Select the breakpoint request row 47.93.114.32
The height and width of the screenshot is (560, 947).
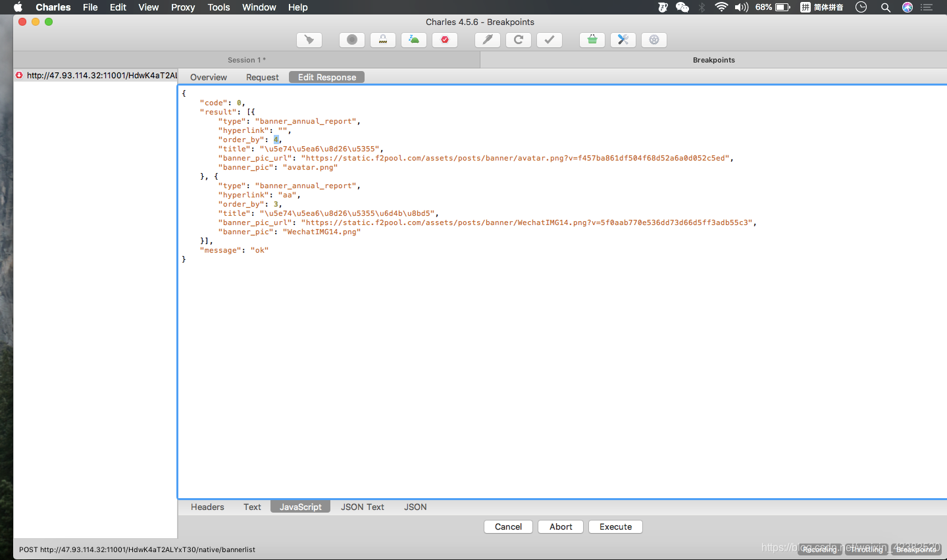click(96, 76)
